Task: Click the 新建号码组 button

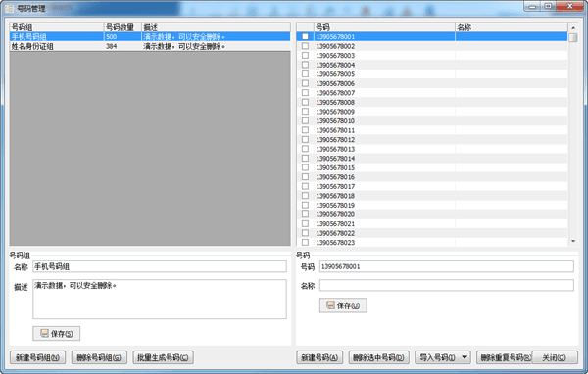Action: 37,357
